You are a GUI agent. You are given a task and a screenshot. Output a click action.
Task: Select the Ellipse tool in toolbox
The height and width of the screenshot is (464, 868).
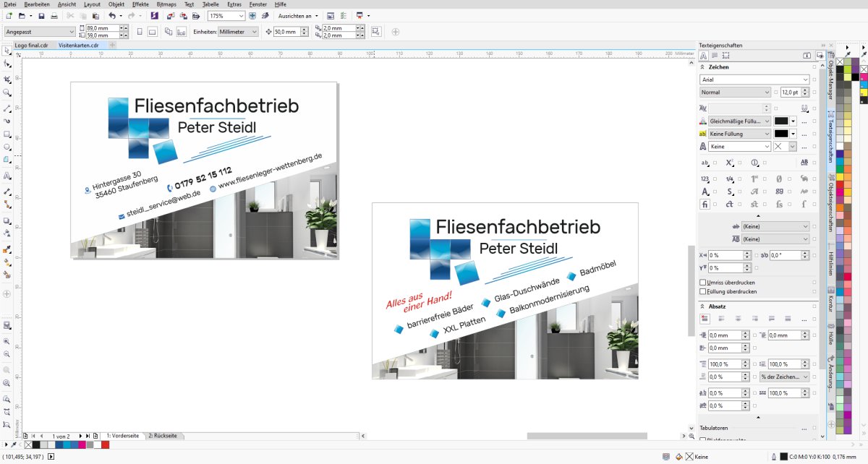pyautogui.click(x=7, y=147)
